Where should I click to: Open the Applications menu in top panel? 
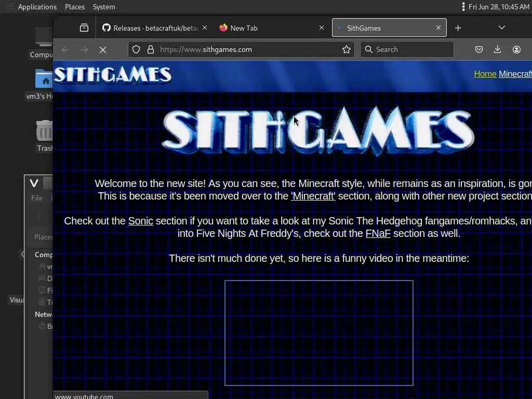[x=37, y=7]
